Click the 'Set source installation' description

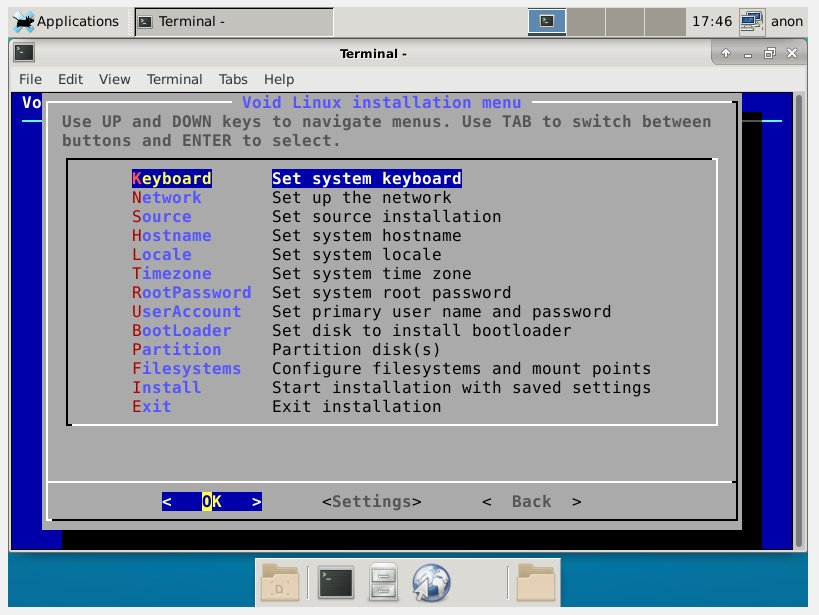coord(387,216)
